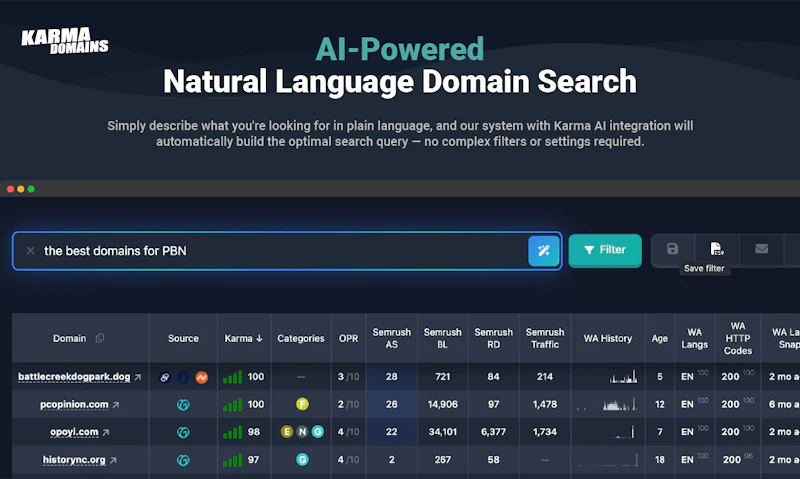800x479 pixels.
Task: Click OPR value 3/10 for battlecreekdogpark.dog
Action: point(348,376)
